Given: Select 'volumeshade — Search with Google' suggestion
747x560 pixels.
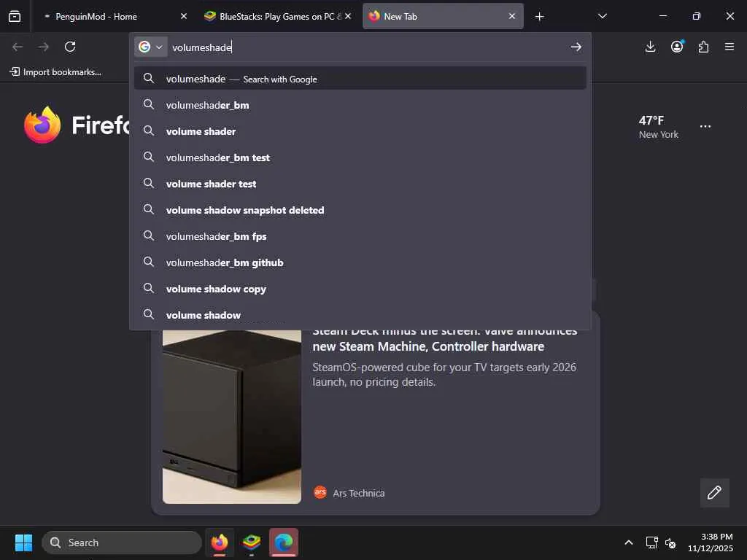Looking at the screenshot, I should click(360, 79).
